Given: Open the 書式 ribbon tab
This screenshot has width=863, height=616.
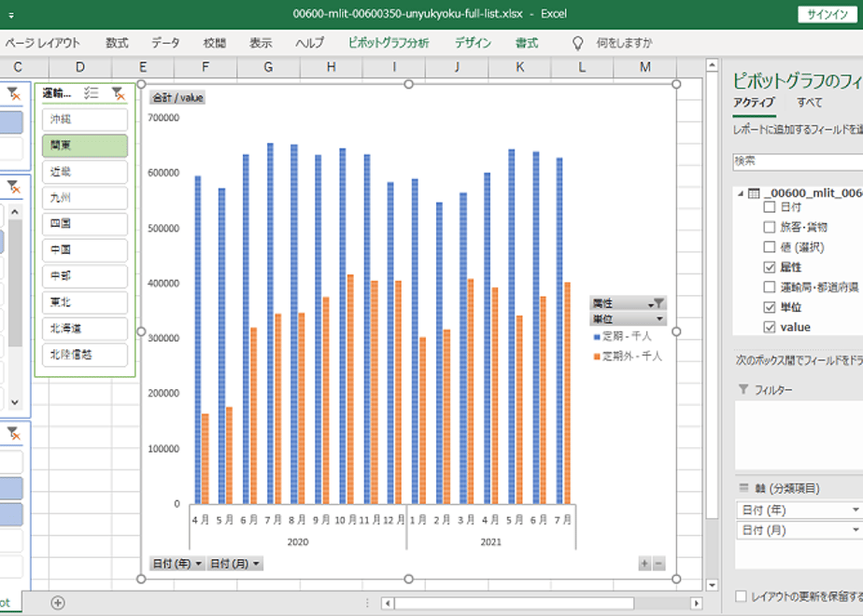Looking at the screenshot, I should 527,43.
